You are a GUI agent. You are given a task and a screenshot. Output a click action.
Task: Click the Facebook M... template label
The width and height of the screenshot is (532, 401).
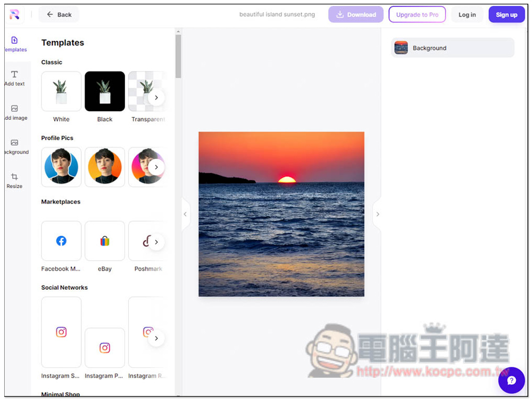click(x=61, y=269)
